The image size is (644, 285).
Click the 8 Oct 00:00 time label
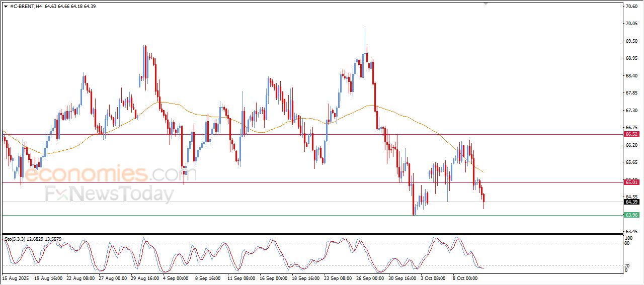(x=466, y=277)
